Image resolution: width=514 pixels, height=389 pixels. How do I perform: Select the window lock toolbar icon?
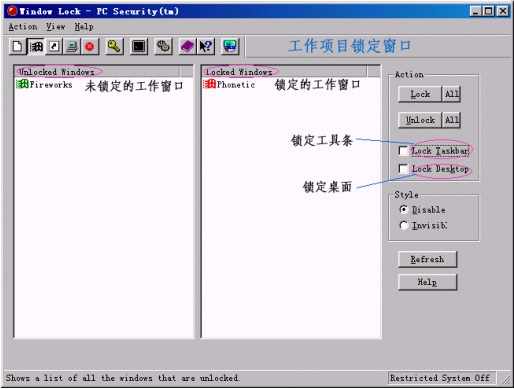pos(36,46)
